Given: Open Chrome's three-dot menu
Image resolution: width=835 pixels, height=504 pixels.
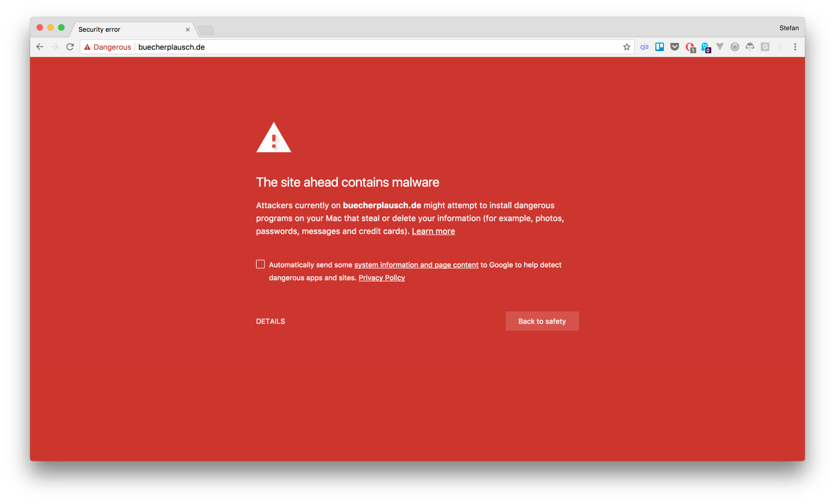Looking at the screenshot, I should pos(795,47).
